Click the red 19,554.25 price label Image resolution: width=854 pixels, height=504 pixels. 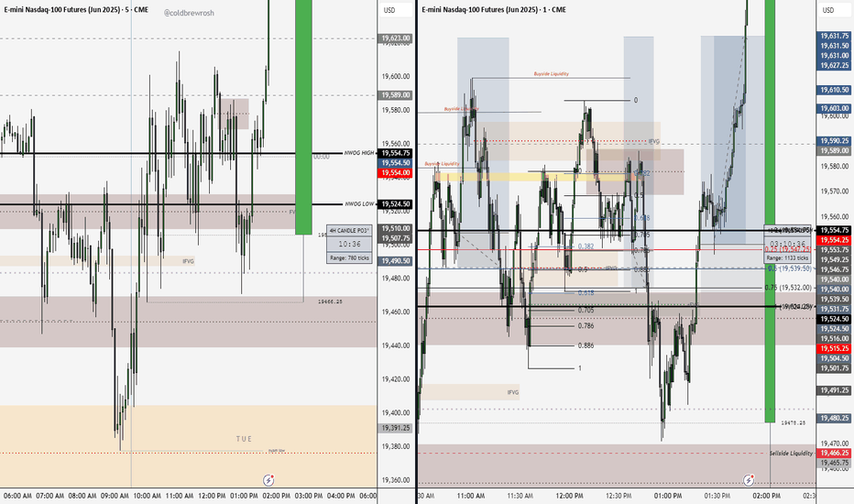(x=835, y=240)
